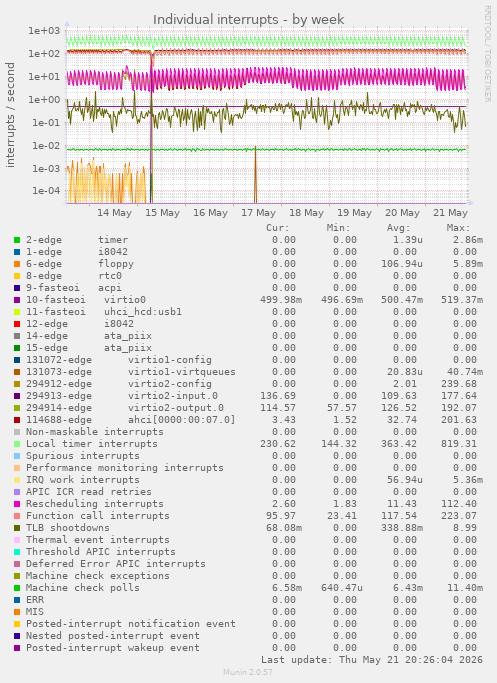Select the virtio2-input.0 legend entry
The width and height of the screenshot is (497, 683).
coord(122,396)
